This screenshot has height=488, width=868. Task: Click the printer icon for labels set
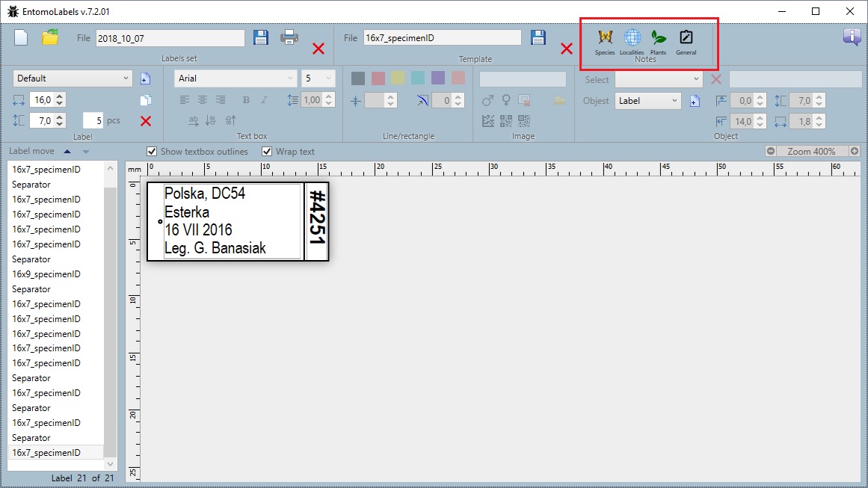point(289,37)
